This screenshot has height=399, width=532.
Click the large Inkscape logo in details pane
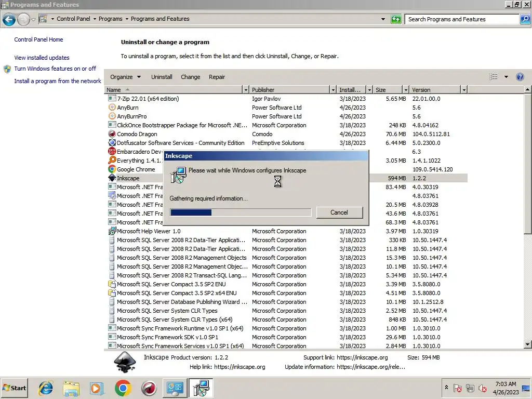[x=125, y=362]
